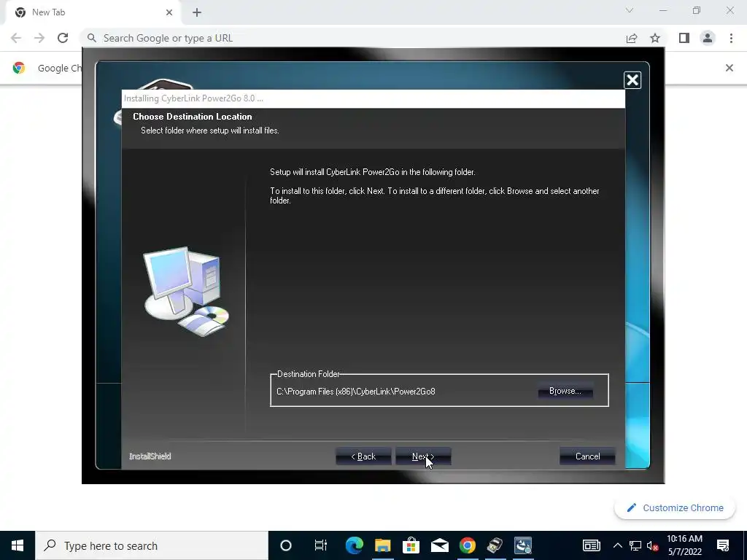
Task: Click InstallShield label
Action: 150,456
